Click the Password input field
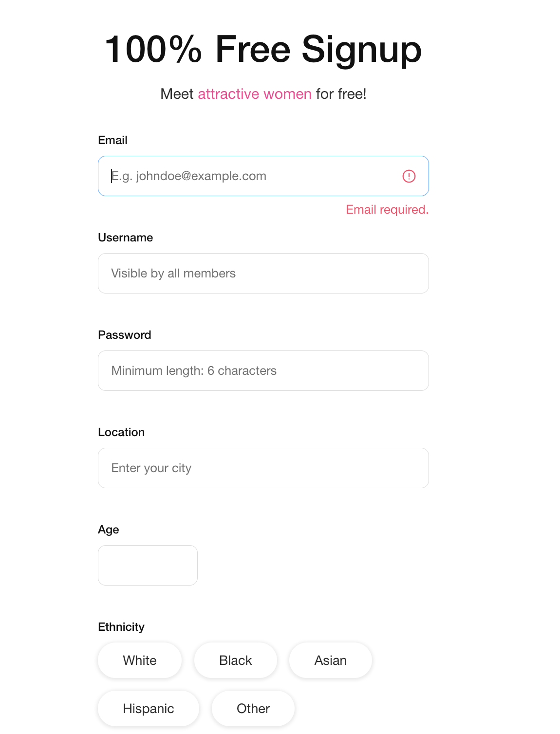This screenshot has height=734, width=560. [263, 370]
